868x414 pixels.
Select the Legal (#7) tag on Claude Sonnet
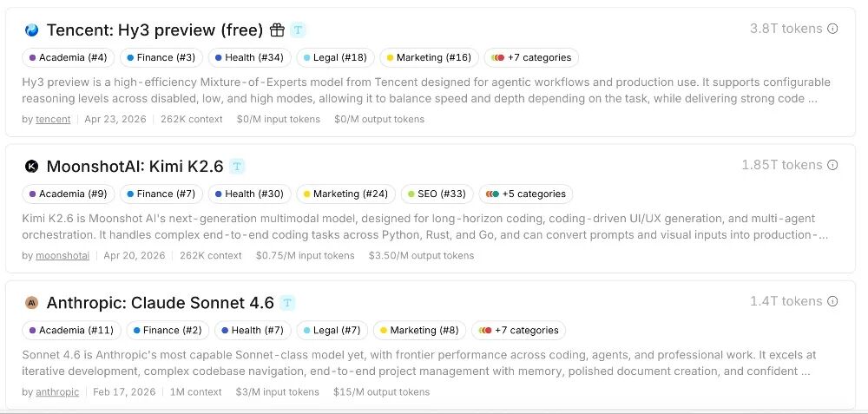pos(332,331)
